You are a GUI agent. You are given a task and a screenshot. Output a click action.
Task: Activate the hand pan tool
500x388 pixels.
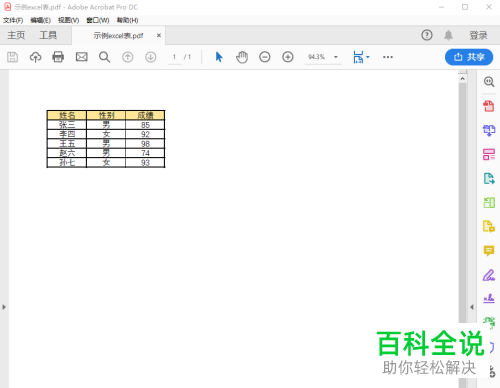pyautogui.click(x=242, y=57)
